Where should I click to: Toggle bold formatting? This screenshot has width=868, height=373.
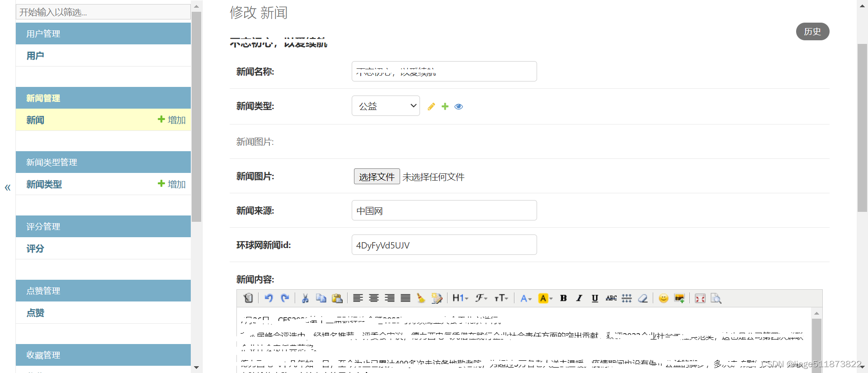coord(563,298)
